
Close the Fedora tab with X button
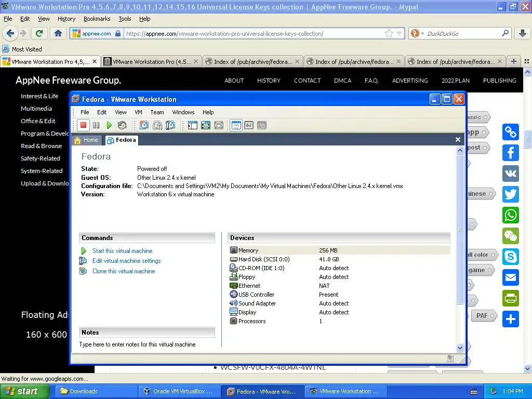pos(458,139)
